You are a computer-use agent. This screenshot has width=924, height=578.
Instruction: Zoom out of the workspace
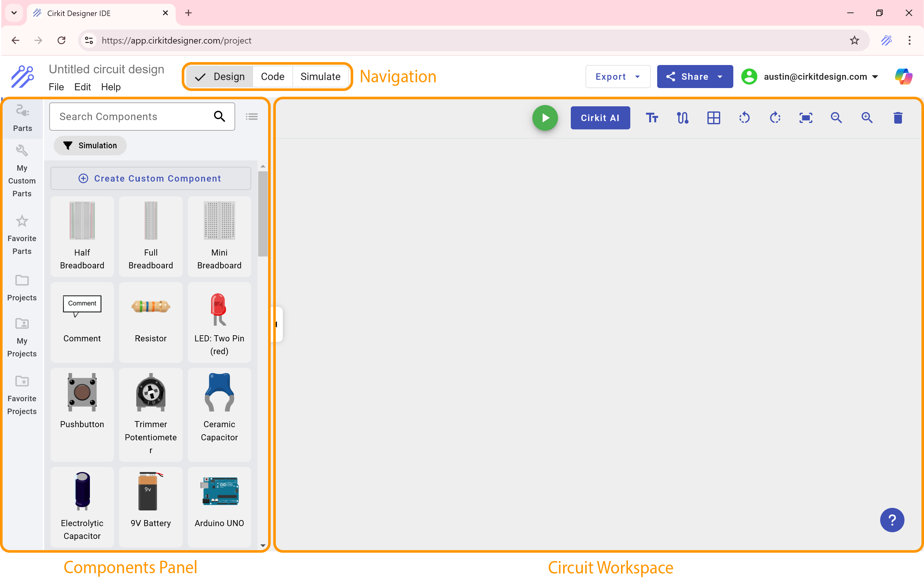coord(836,118)
